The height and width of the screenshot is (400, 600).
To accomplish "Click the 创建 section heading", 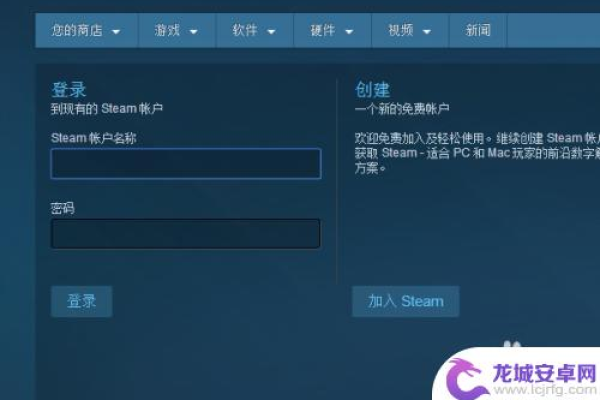I will point(372,90).
